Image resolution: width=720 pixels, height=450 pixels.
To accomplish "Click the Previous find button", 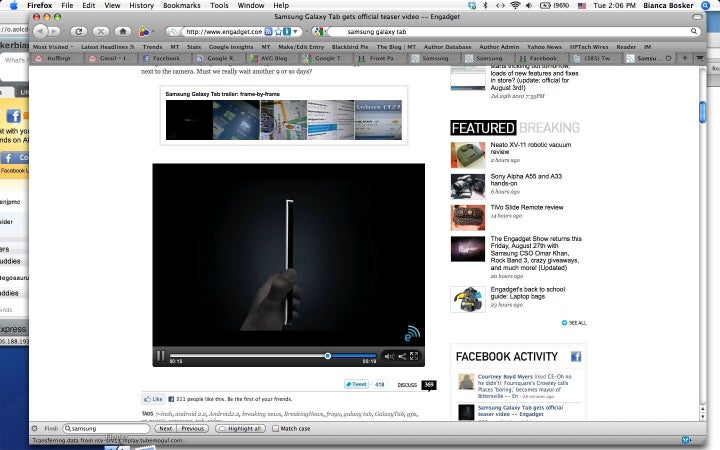I will pyautogui.click(x=192, y=428).
